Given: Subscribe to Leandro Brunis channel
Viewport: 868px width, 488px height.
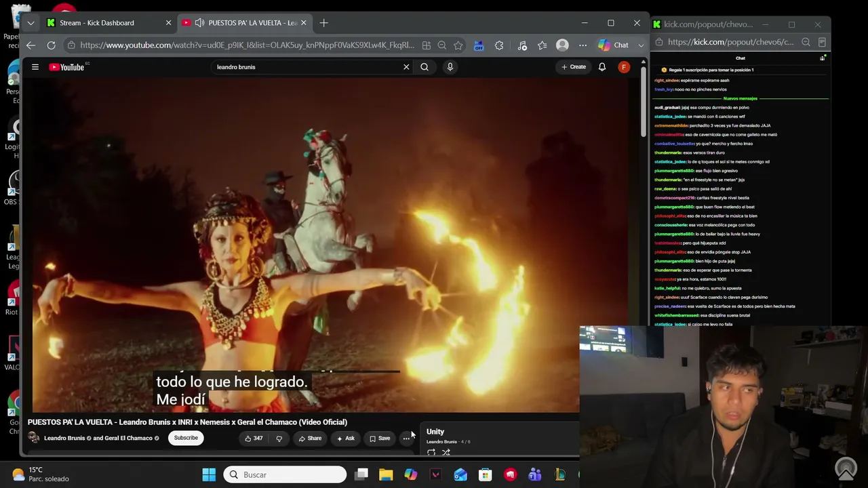Looking at the screenshot, I should tap(186, 438).
